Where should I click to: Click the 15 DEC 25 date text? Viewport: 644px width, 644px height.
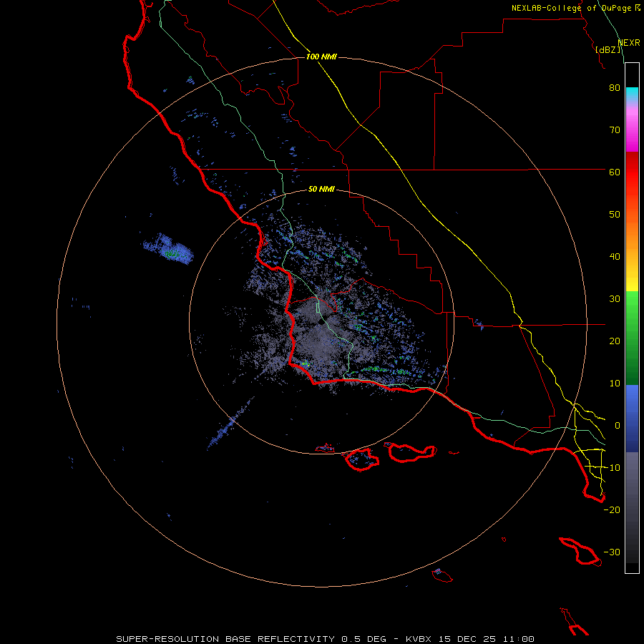click(467, 639)
